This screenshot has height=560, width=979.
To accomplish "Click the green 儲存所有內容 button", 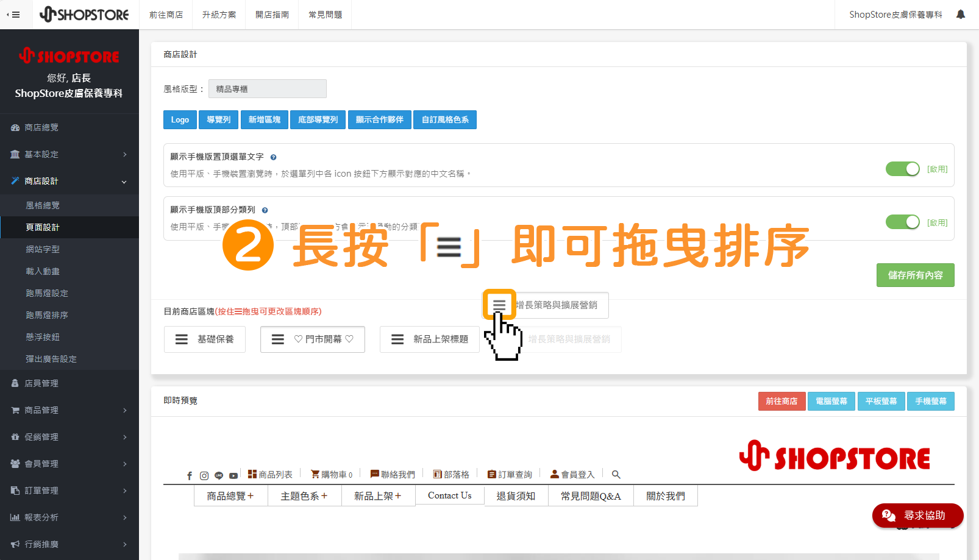I will pos(916,275).
